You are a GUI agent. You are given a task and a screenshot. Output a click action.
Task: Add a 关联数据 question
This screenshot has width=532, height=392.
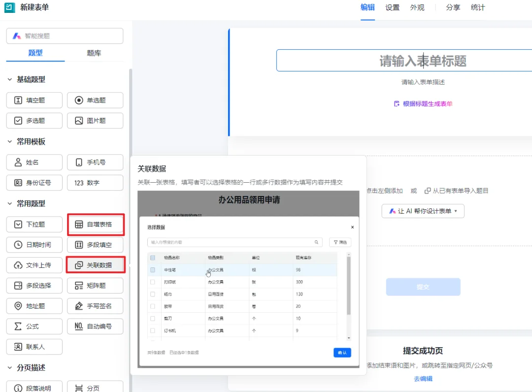95,265
